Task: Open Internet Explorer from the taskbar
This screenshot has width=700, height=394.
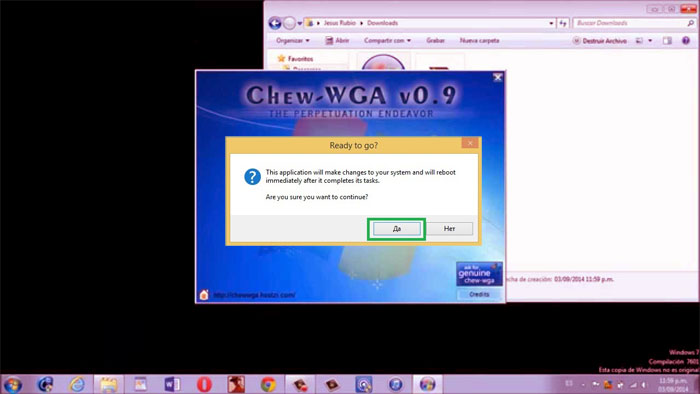Action: [77, 384]
